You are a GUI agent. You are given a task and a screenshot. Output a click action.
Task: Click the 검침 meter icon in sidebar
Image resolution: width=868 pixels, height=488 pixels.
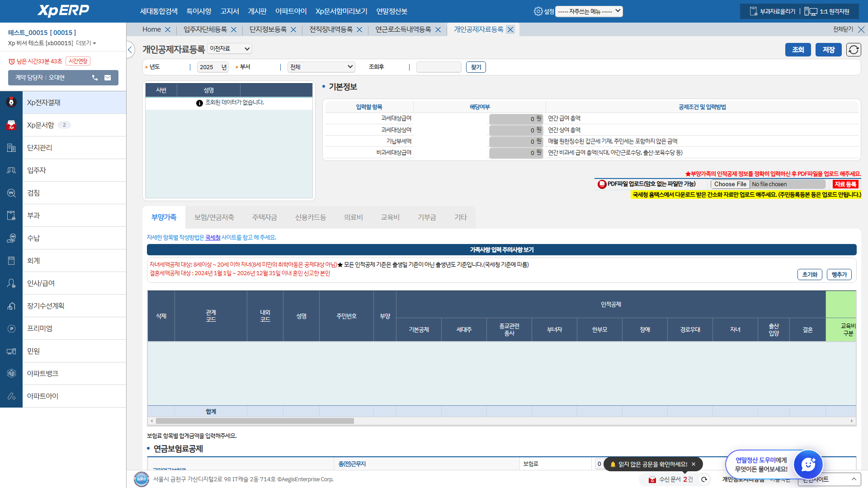pyautogui.click(x=11, y=193)
